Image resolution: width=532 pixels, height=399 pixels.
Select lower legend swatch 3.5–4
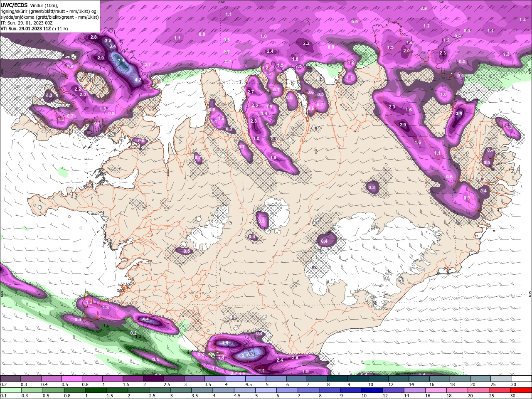202,390
